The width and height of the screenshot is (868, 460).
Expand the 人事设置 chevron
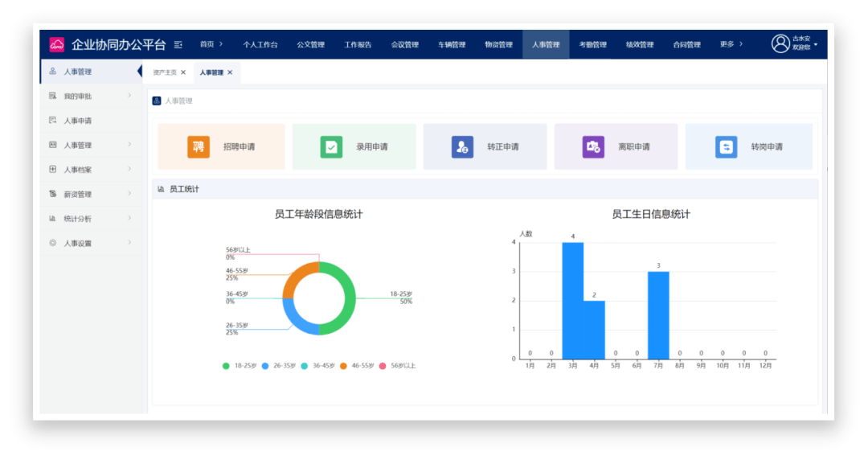[x=129, y=242]
